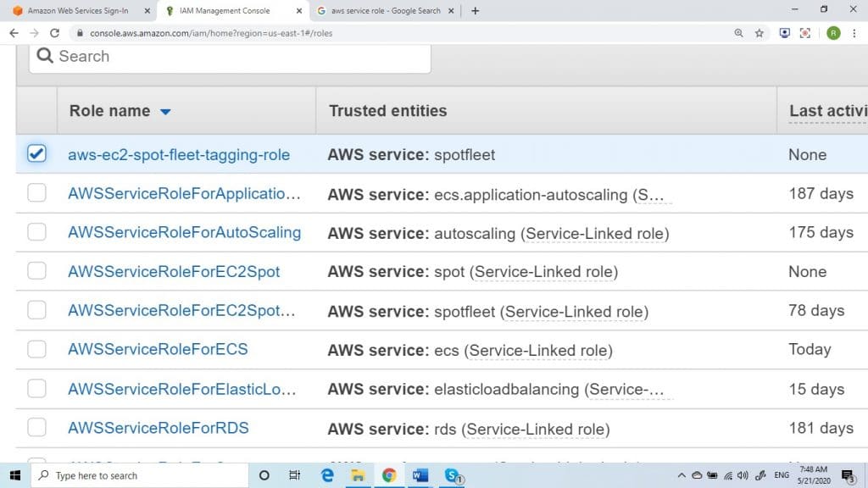Click the network tray icon
The image size is (868, 488).
[x=728, y=475]
